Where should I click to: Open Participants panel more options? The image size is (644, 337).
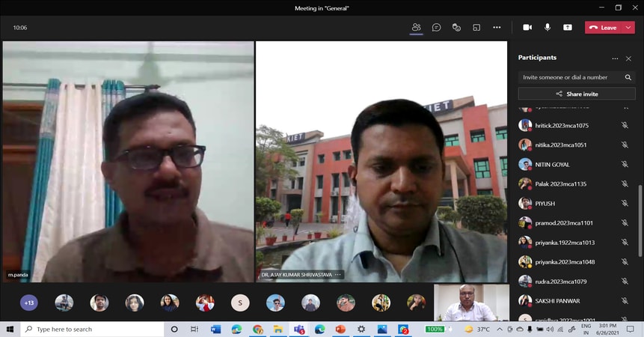pos(615,58)
